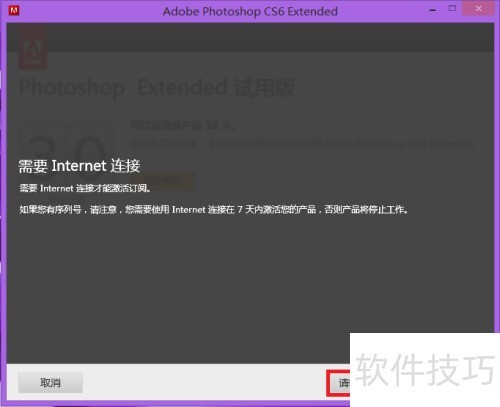500x407 pixels.
Task: Maximize the Adobe Photoshop CS6 Extended window
Action: tap(452, 8)
